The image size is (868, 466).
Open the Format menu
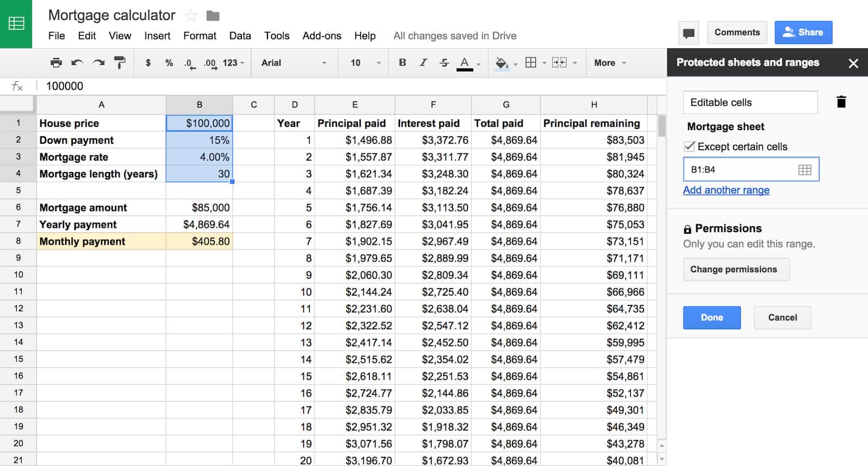click(200, 36)
